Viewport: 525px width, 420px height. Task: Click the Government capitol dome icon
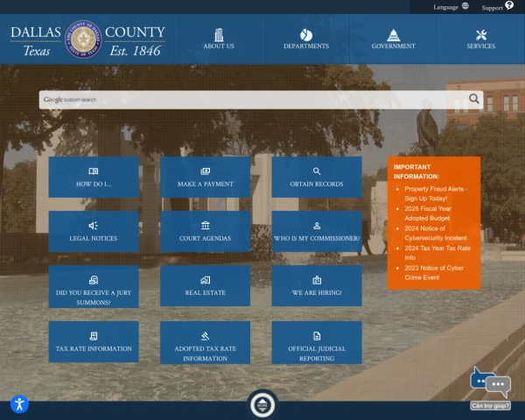(394, 35)
